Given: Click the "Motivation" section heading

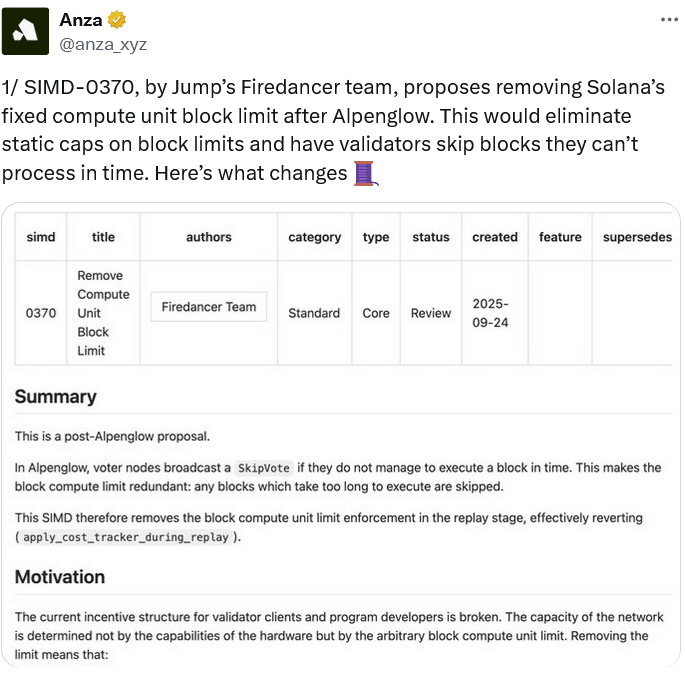Looking at the screenshot, I should 60,577.
